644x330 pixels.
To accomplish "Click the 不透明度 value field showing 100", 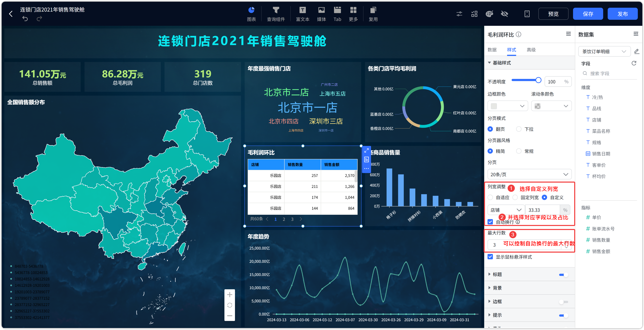I will click(558, 82).
